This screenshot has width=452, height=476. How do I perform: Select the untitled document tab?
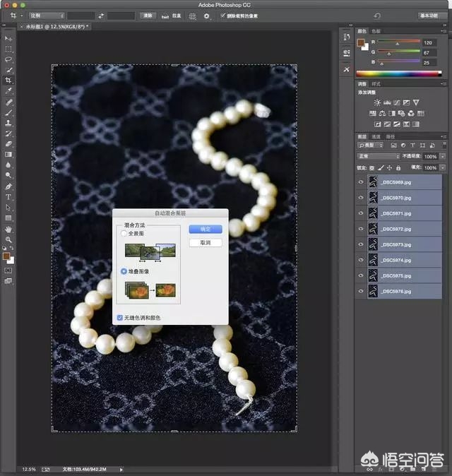pos(55,27)
